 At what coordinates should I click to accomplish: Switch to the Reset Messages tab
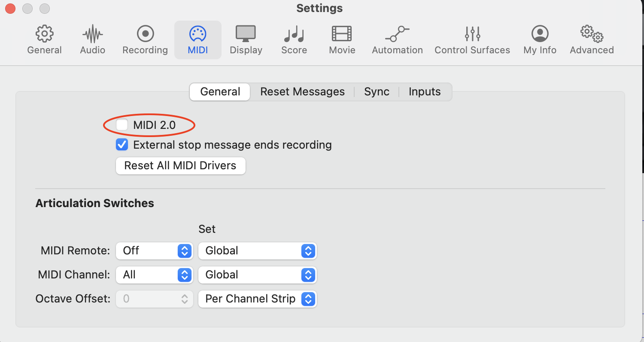302,92
